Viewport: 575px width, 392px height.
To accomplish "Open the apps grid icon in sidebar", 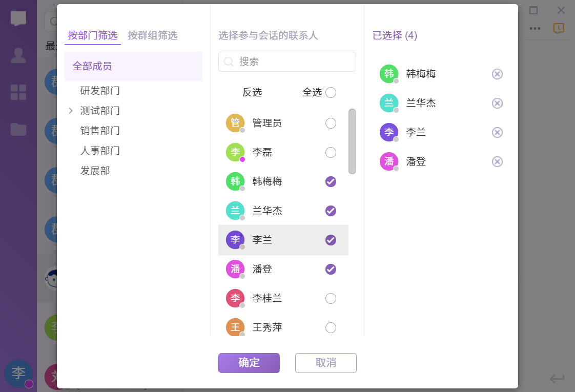I will (x=18, y=92).
